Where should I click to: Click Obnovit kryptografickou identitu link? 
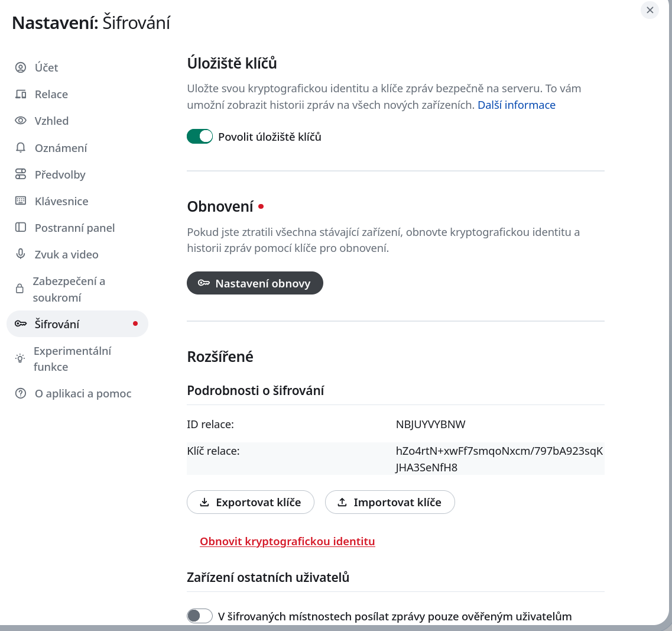click(287, 541)
